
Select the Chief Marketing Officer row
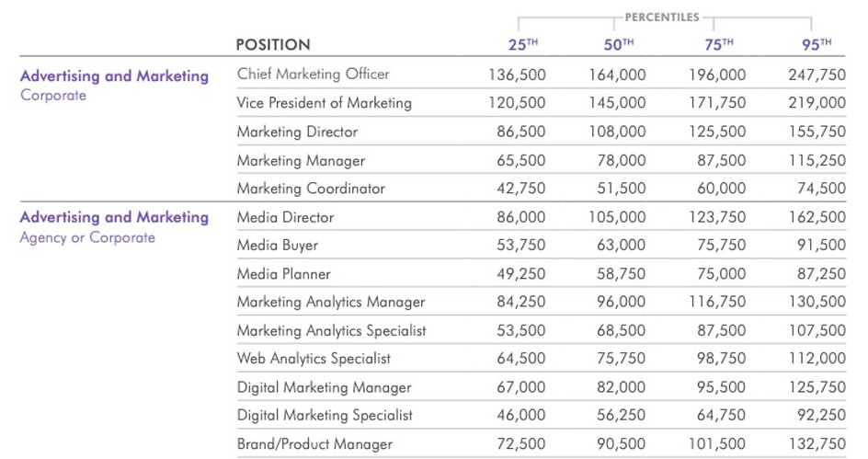(313, 75)
